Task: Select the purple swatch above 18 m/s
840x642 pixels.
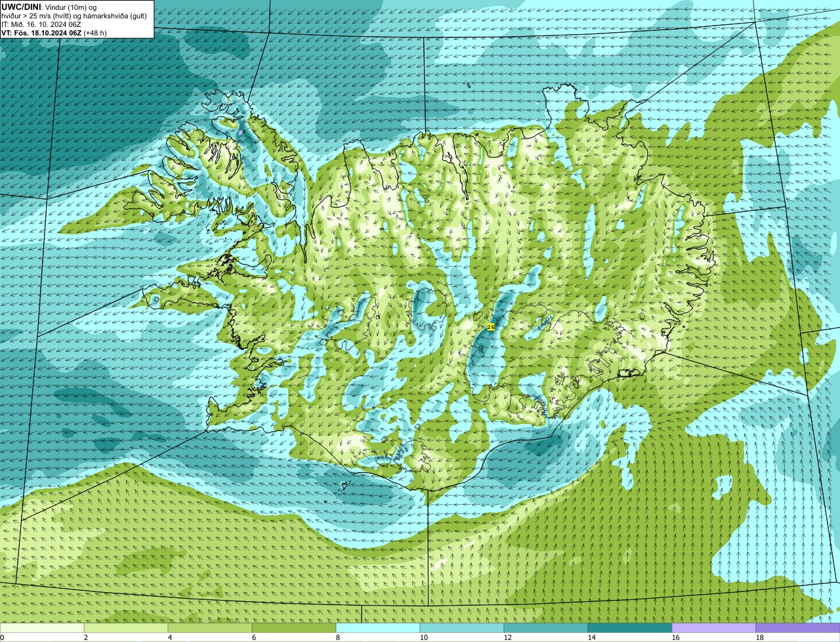Action: [798, 628]
